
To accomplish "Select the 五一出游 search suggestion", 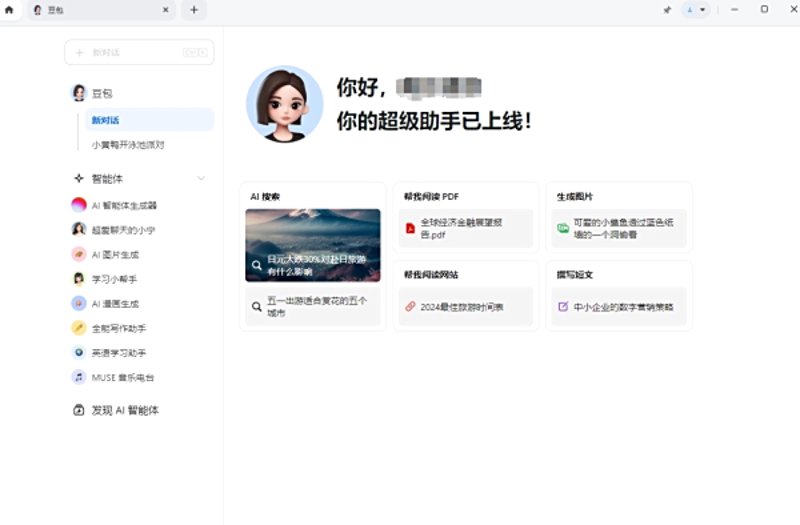I will pos(313,307).
